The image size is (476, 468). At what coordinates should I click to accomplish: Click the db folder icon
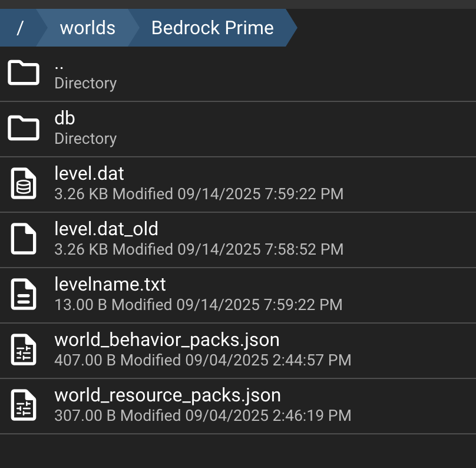point(24,128)
